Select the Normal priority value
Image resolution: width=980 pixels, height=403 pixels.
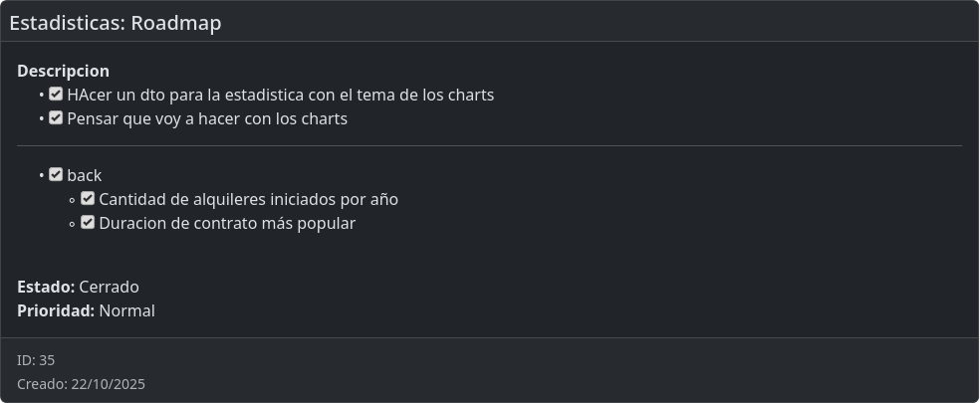[126, 311]
